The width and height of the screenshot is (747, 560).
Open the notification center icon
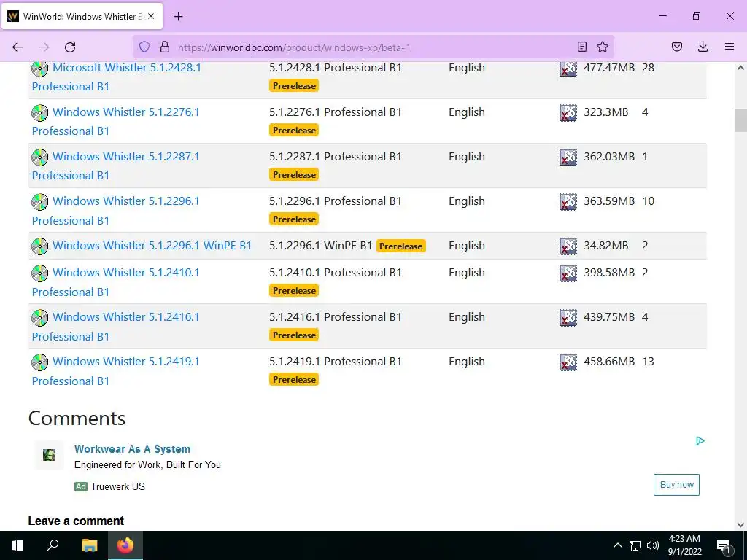724,545
